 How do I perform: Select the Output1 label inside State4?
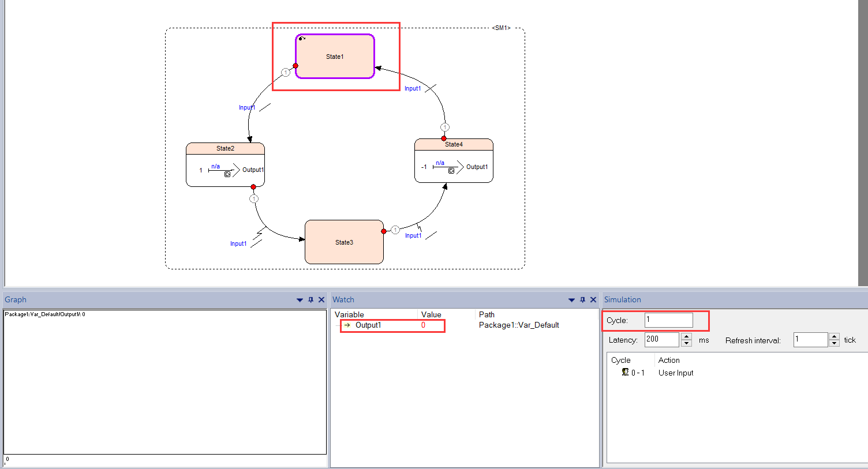pyautogui.click(x=477, y=167)
